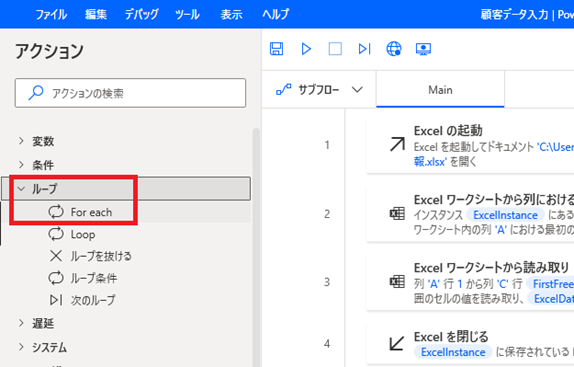Select the Loop action label
The height and width of the screenshot is (367, 574).
[x=83, y=235]
